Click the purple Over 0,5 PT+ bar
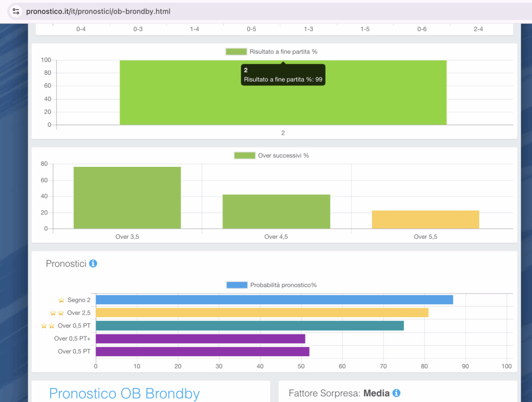532x402 pixels. (200, 339)
